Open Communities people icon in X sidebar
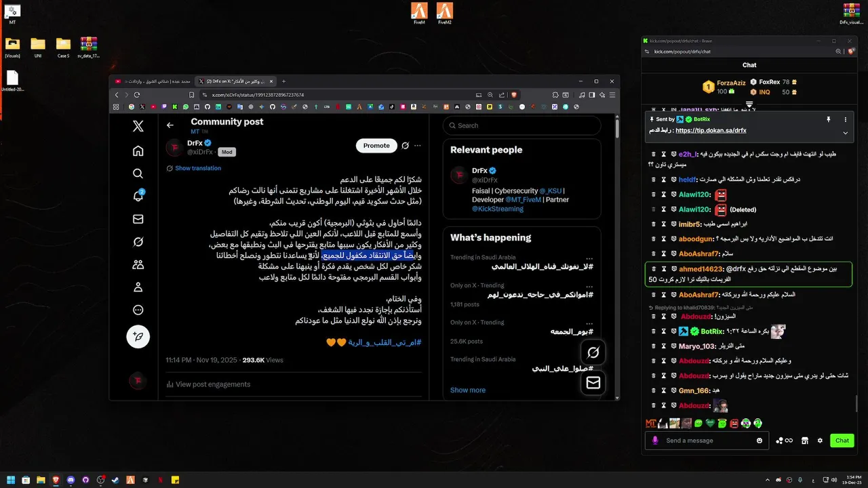 point(138,264)
